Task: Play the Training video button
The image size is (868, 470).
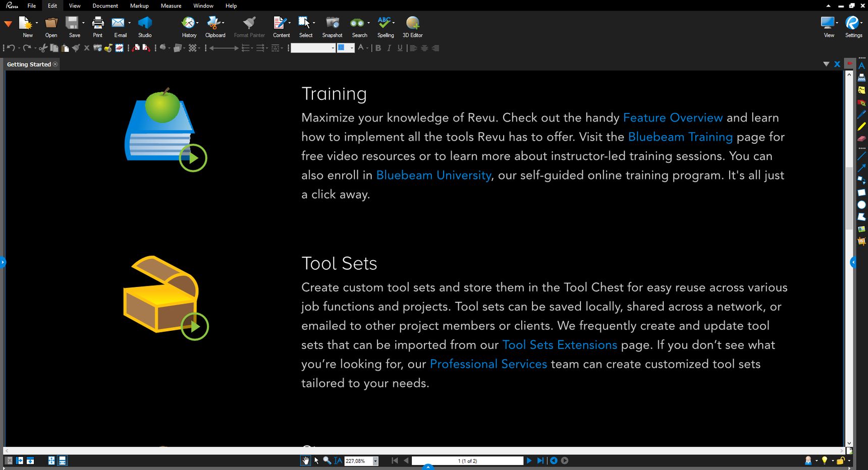Action: [x=193, y=158]
